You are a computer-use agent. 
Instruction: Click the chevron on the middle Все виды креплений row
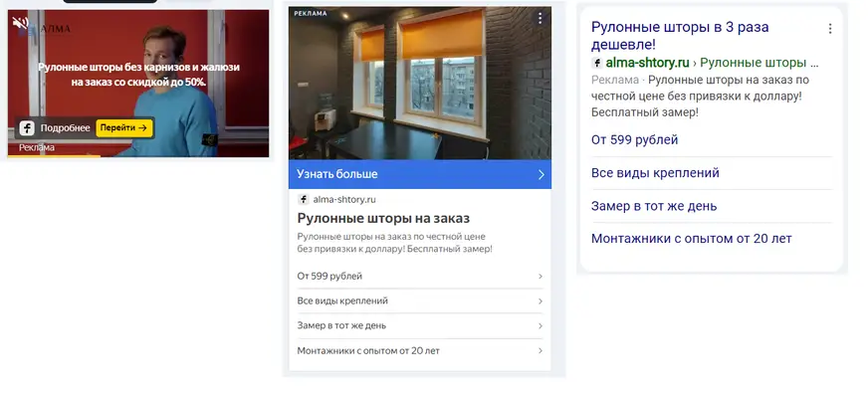(541, 300)
